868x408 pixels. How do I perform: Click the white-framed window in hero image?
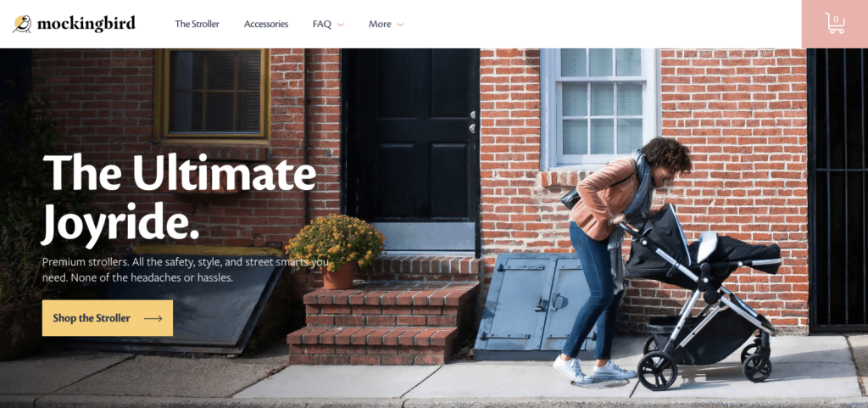click(601, 108)
